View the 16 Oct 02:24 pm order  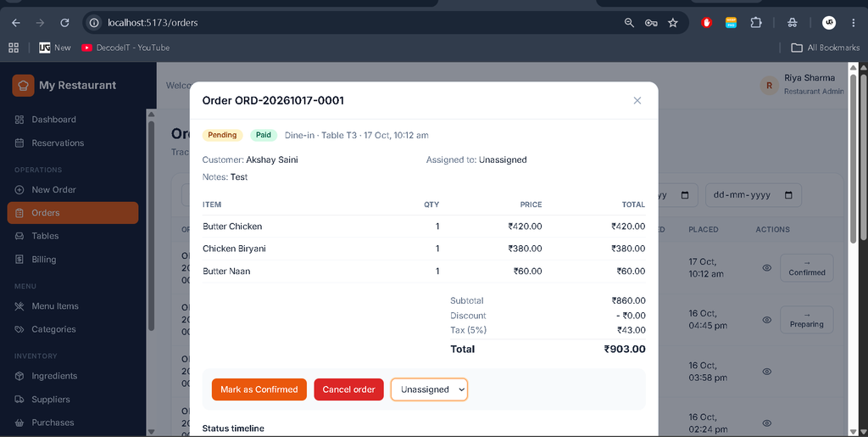[x=766, y=423]
